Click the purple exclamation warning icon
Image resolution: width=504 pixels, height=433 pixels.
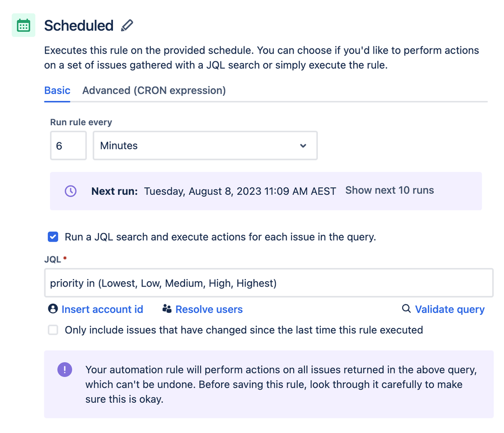pyautogui.click(x=65, y=370)
